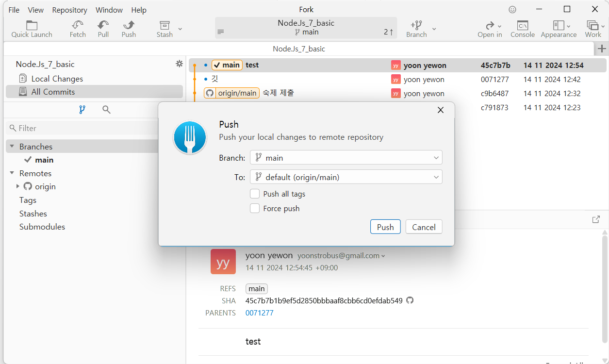609x364 pixels.
Task: Click the full SHA hash text
Action: pos(324,300)
